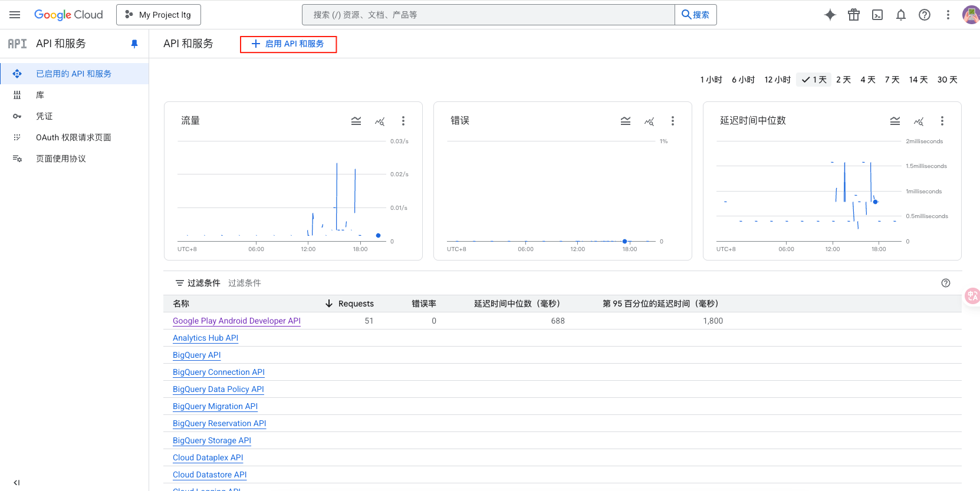Image resolution: width=980 pixels, height=491 pixels.
Task: Select the 1 天 time range
Action: coord(814,80)
